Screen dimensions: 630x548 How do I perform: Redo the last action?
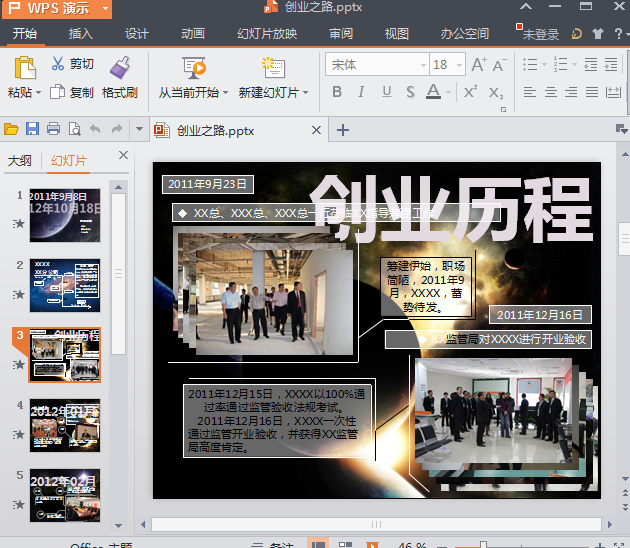point(117,129)
